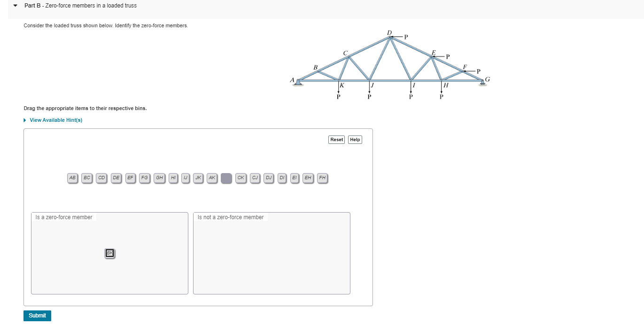
Task: Select the AK member tile
Action: (x=212, y=178)
